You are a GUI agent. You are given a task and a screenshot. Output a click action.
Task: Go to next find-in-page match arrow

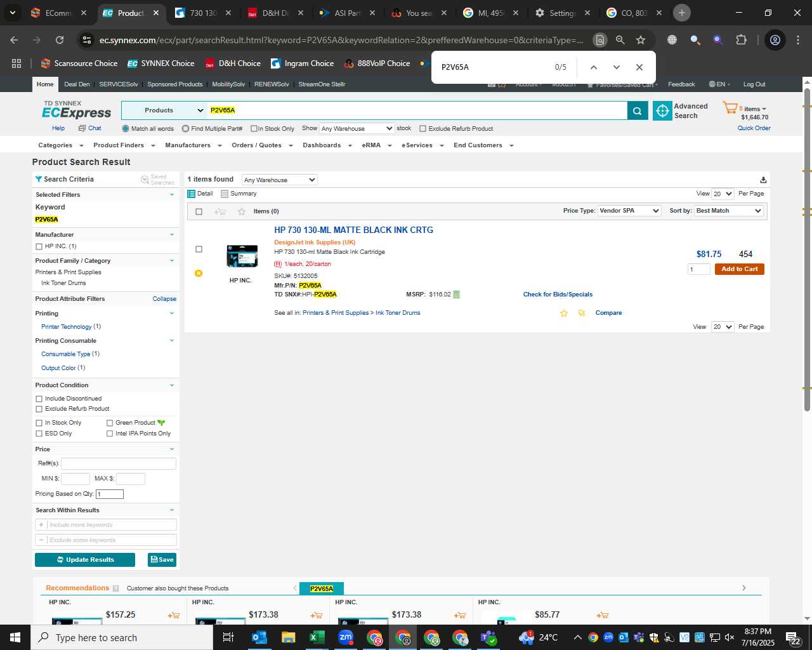(616, 67)
